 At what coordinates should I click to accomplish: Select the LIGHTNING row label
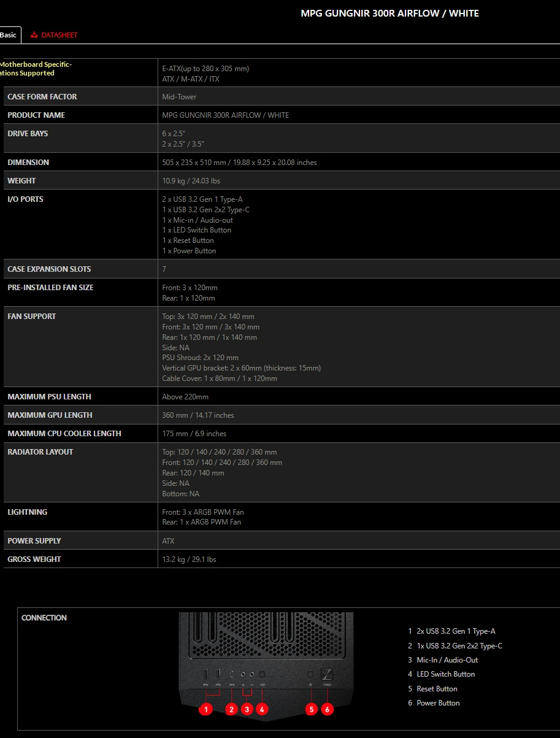28,512
